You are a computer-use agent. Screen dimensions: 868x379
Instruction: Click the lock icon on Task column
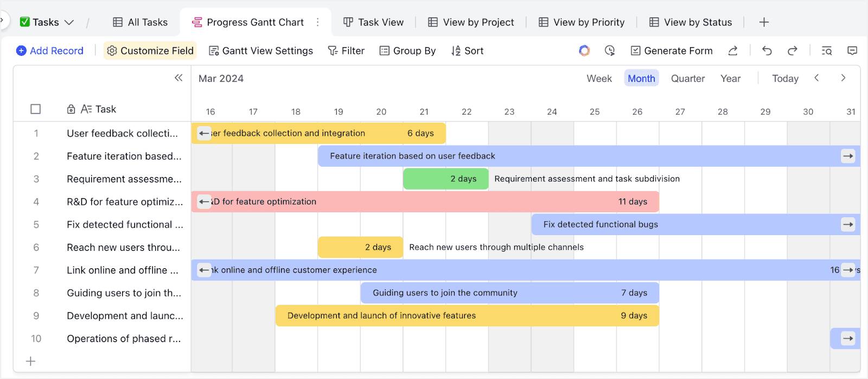71,109
